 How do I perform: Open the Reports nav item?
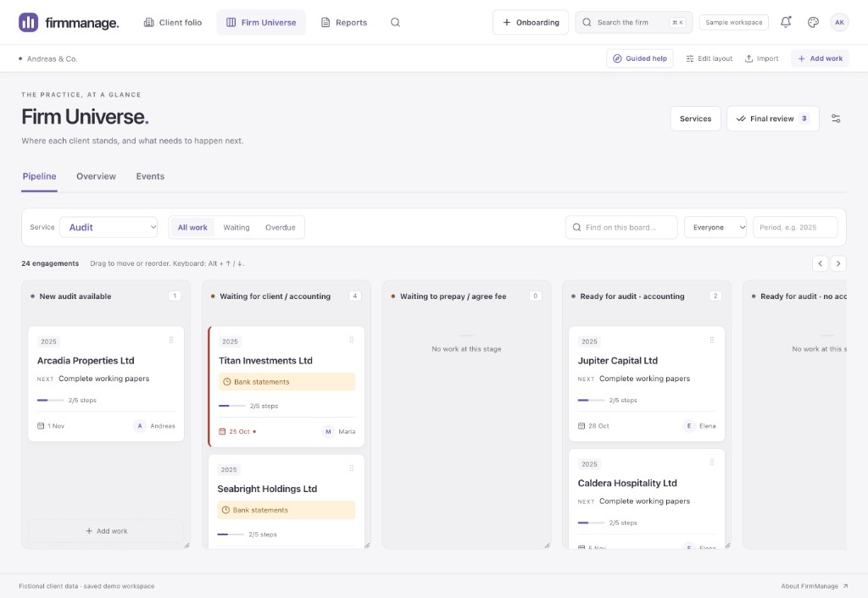pyautogui.click(x=344, y=23)
